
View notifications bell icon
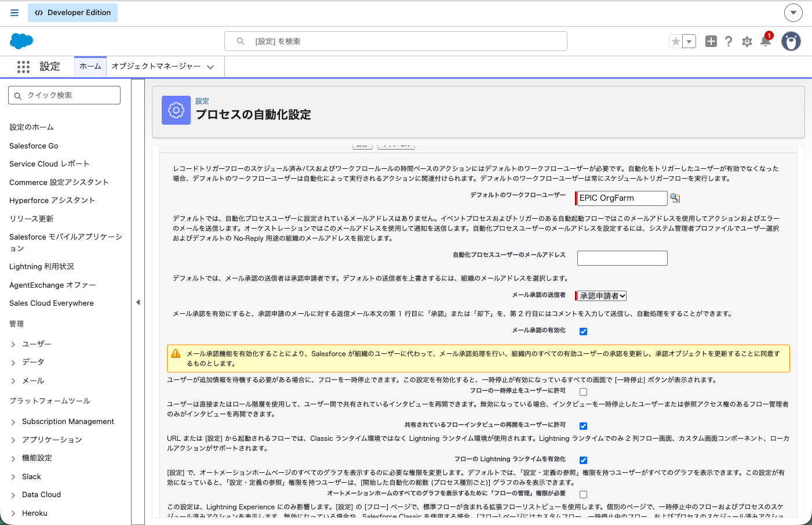(x=766, y=41)
